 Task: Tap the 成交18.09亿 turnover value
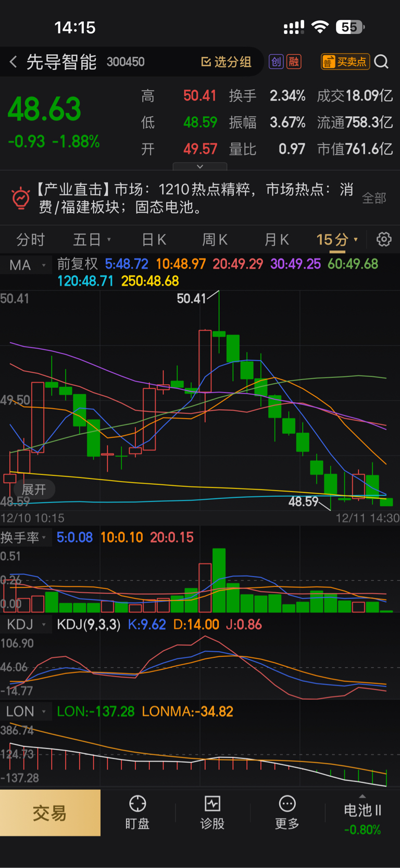coord(355,96)
